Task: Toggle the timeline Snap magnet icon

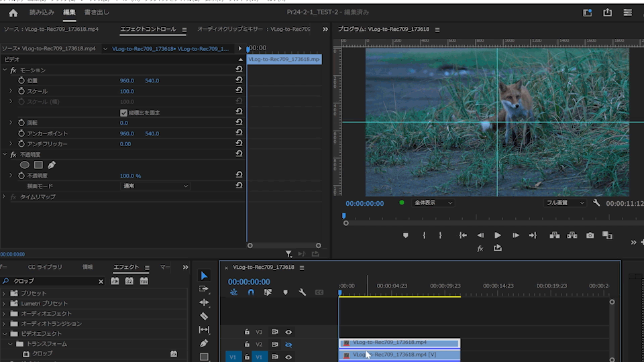Action: (x=251, y=292)
